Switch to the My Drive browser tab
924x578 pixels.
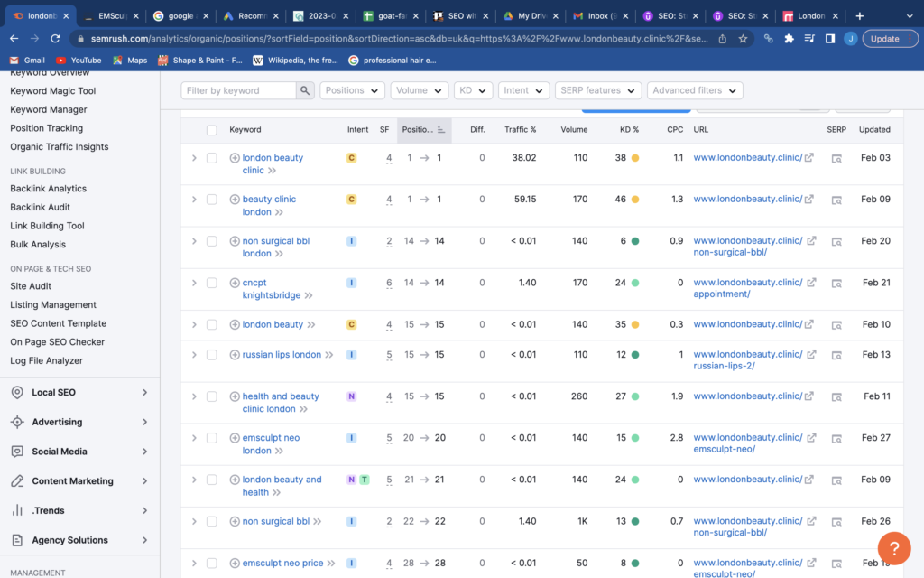pos(531,16)
